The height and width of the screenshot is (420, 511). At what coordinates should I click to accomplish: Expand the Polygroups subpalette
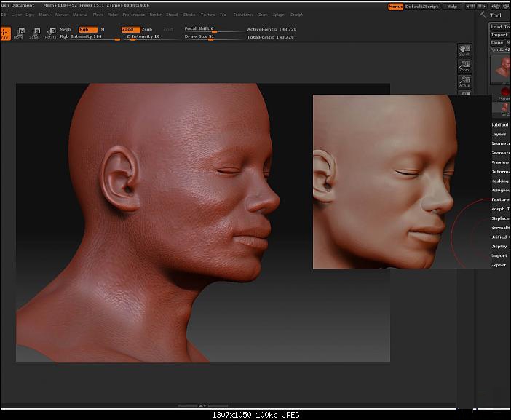(x=500, y=190)
